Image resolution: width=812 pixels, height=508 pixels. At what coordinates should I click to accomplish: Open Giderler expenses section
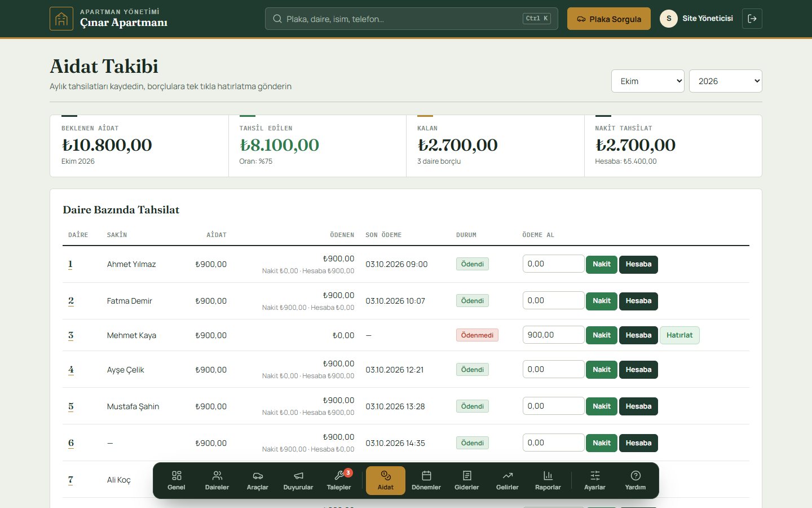(467, 480)
